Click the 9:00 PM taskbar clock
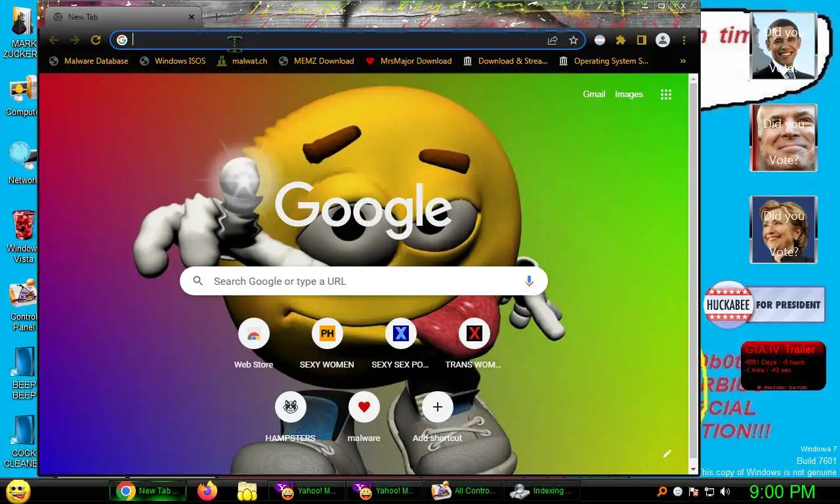Screen dimensions: 840x504 click(x=782, y=492)
